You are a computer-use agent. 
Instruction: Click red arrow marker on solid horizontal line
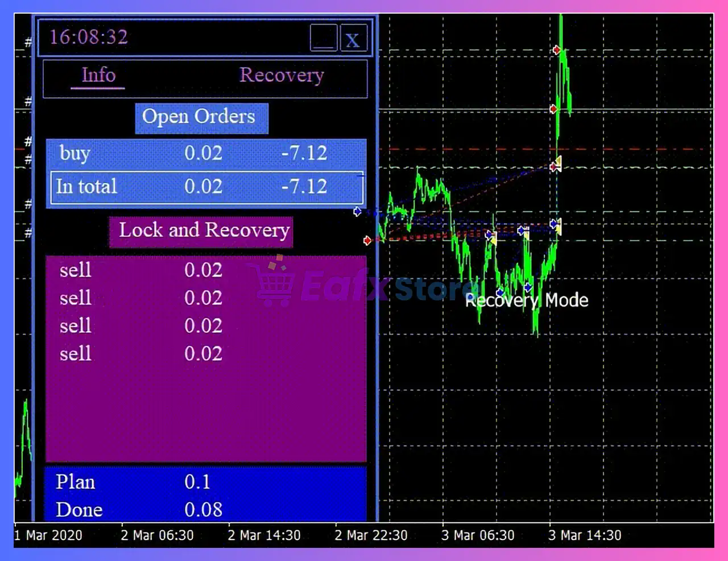pyautogui.click(x=554, y=109)
